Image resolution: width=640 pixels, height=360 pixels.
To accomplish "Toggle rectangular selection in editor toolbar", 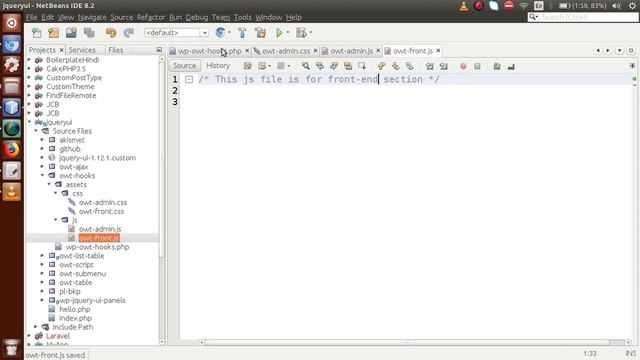I will (362, 66).
